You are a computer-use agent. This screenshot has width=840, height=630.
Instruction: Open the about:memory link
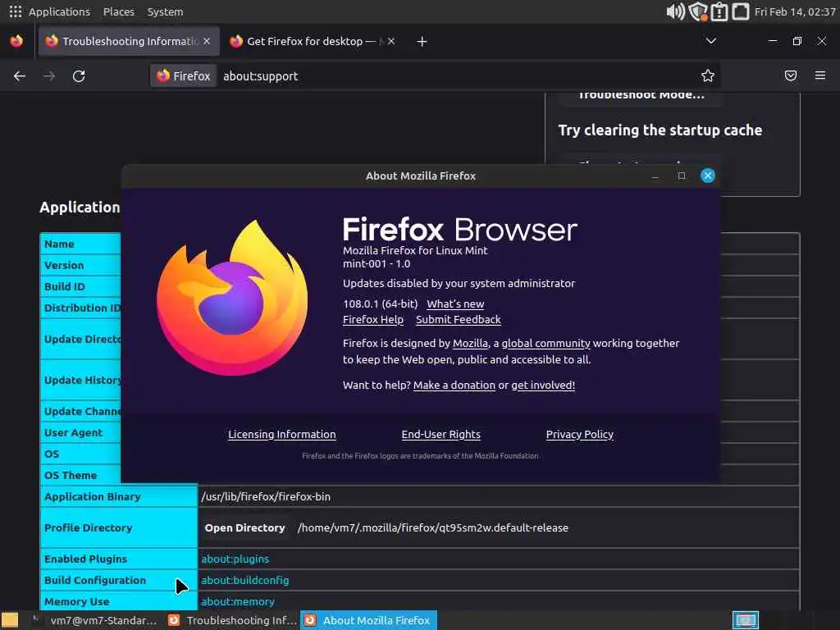point(238,601)
